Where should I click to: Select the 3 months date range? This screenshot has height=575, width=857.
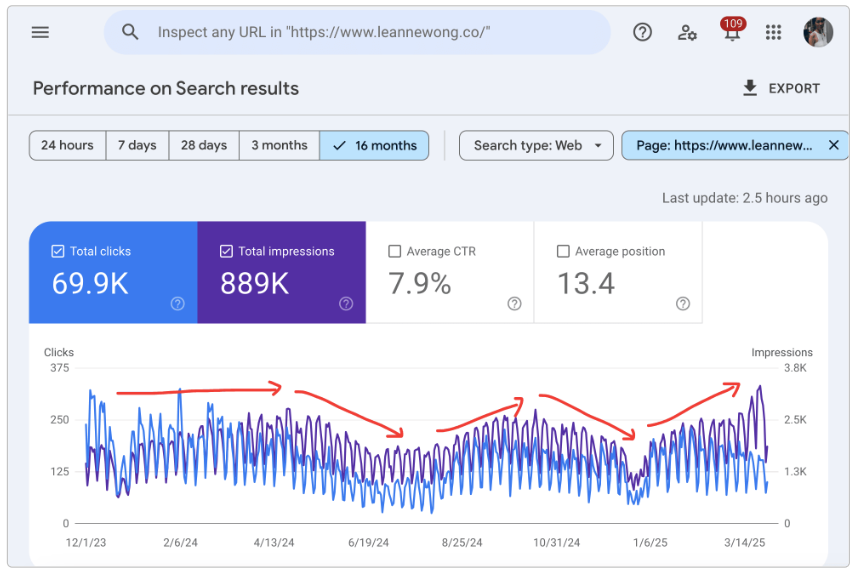point(279,146)
